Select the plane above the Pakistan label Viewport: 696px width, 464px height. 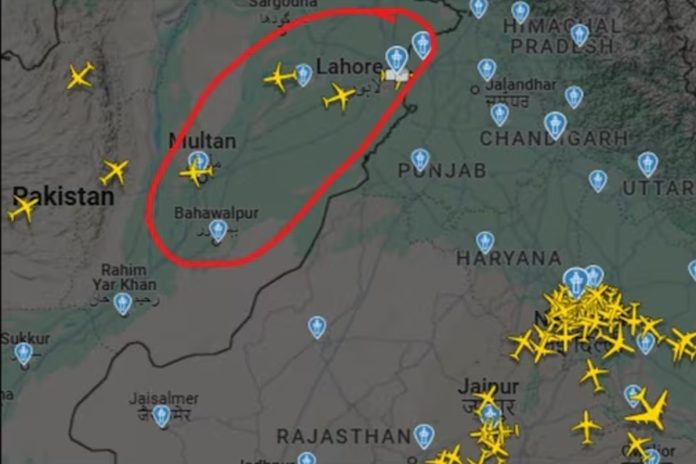click(115, 172)
